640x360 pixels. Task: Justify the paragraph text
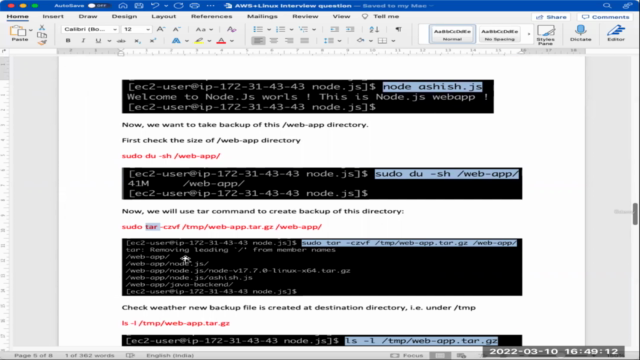tap(304, 41)
